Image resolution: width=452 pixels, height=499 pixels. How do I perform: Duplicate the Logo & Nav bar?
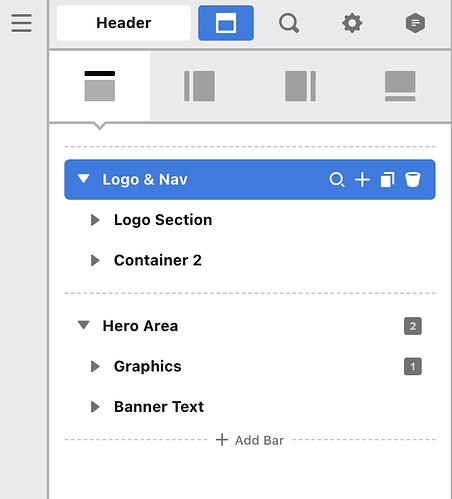[387, 180]
